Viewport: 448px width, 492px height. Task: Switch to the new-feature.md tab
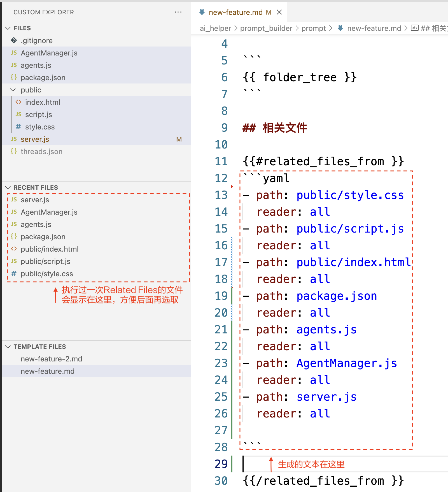[236, 12]
